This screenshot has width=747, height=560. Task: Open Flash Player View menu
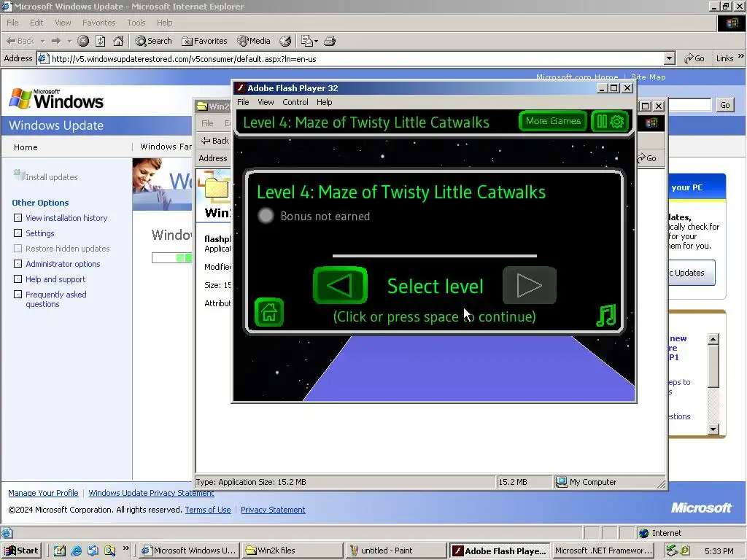(266, 102)
